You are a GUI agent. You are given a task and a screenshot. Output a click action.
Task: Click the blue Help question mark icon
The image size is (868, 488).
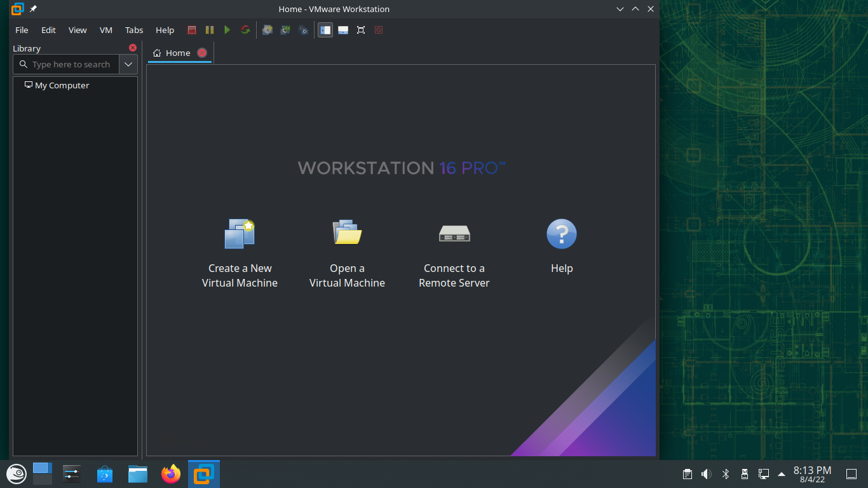point(561,234)
